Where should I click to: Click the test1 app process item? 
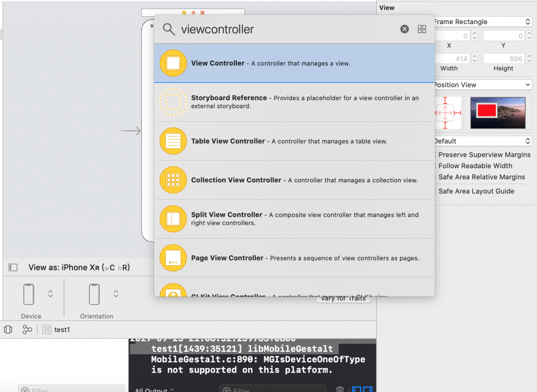[56, 329]
